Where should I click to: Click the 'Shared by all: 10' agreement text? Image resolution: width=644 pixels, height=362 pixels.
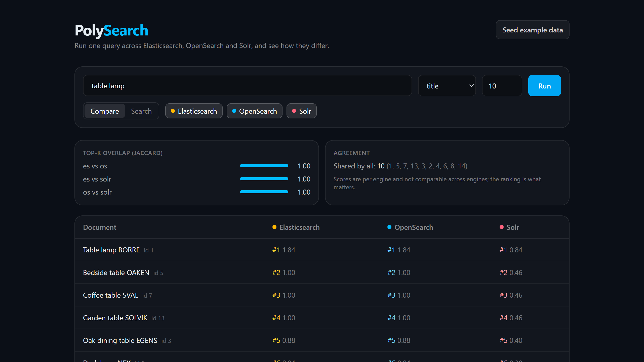coord(359,166)
